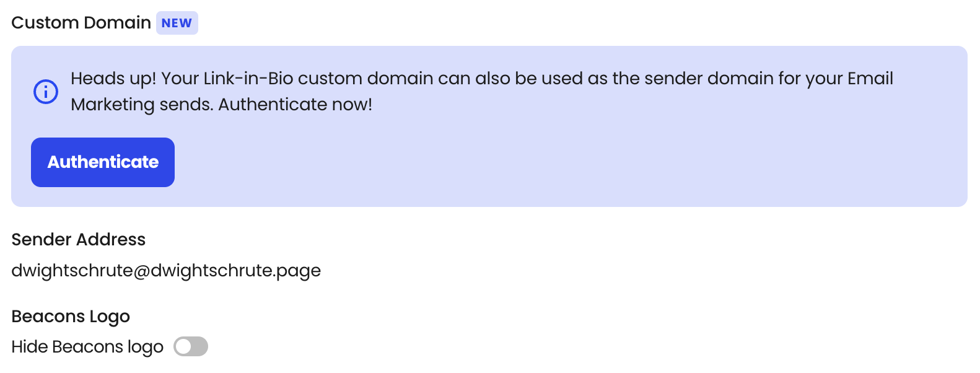Click the Sender Address label
The image size is (980, 373).
(79, 239)
